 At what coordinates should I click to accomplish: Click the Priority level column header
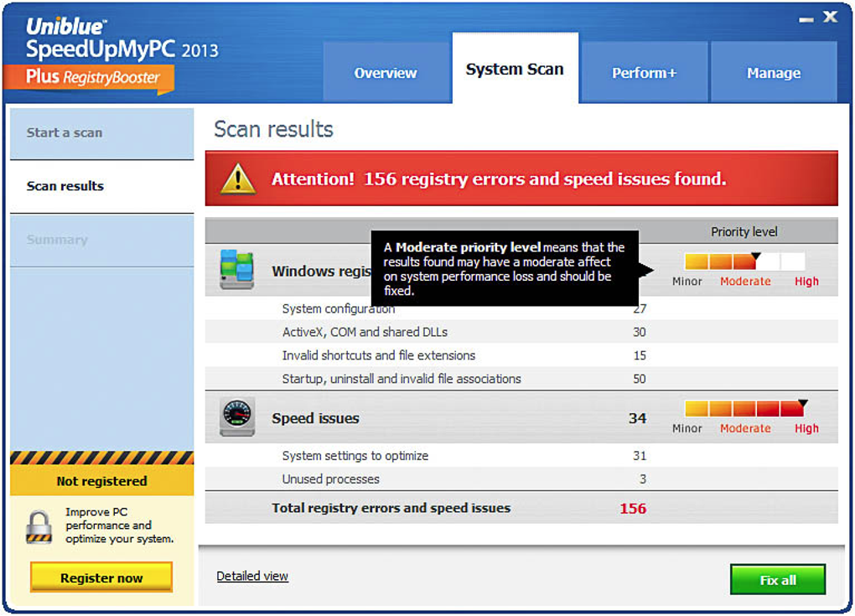click(744, 231)
